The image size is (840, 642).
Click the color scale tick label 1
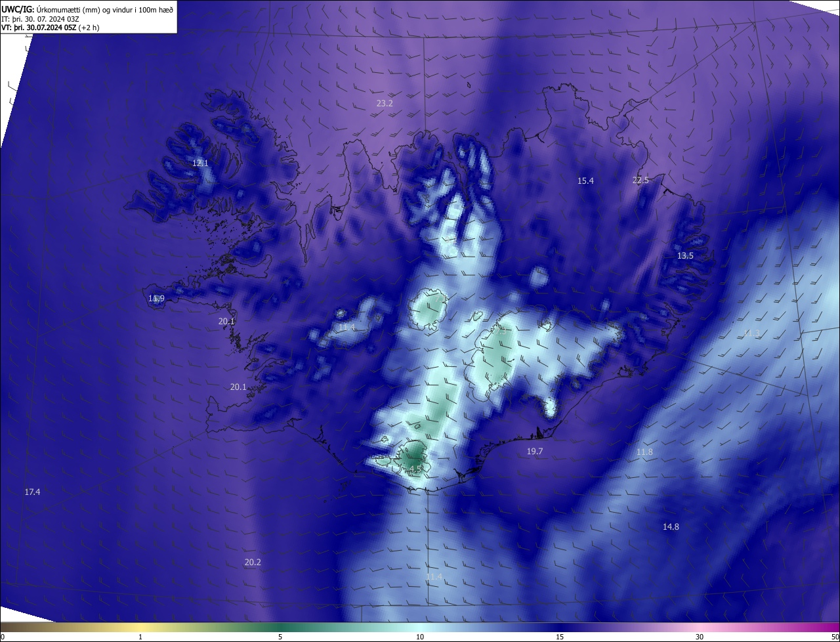click(x=140, y=637)
